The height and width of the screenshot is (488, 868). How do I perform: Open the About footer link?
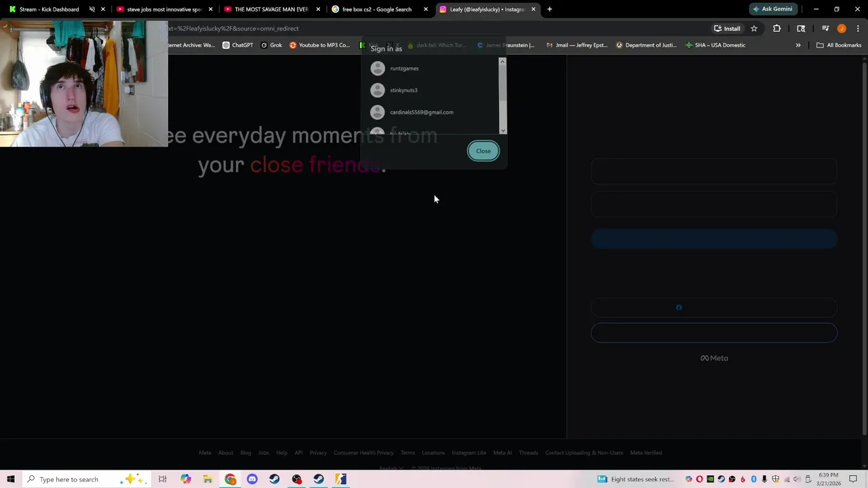[226, 453]
